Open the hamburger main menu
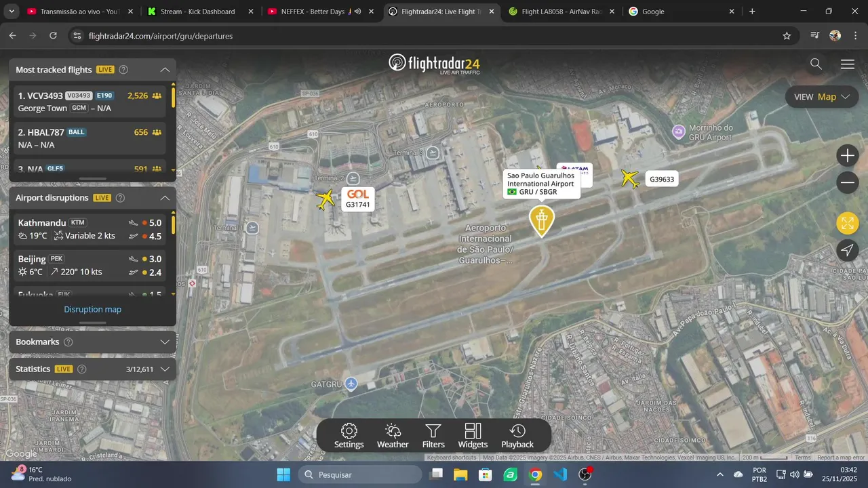Viewport: 868px width, 488px height. coord(848,64)
